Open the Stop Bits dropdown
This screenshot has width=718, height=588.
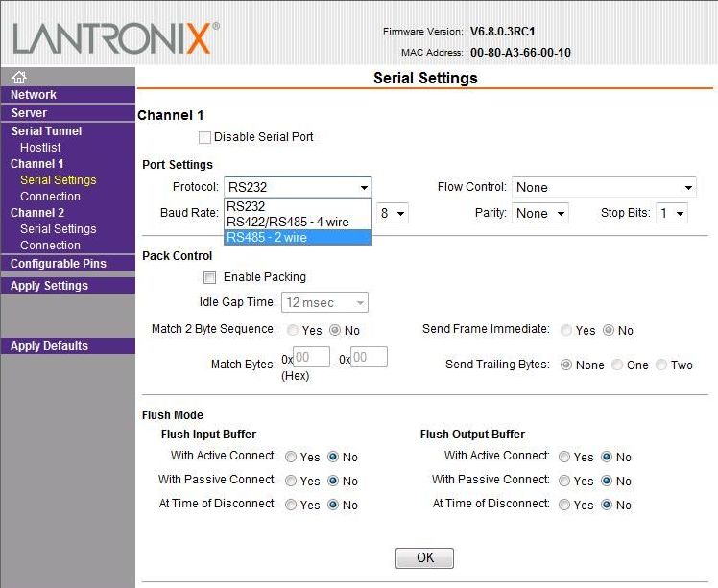[x=672, y=213]
